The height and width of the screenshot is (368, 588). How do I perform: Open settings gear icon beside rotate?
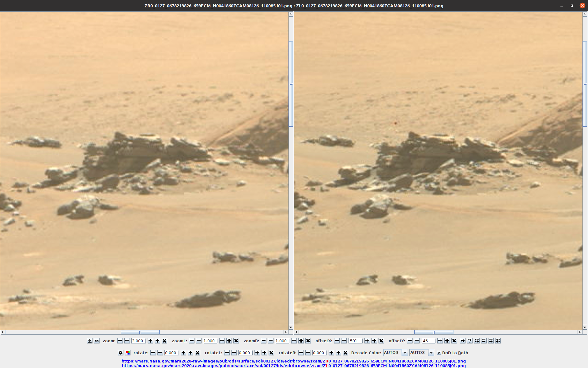(x=121, y=353)
